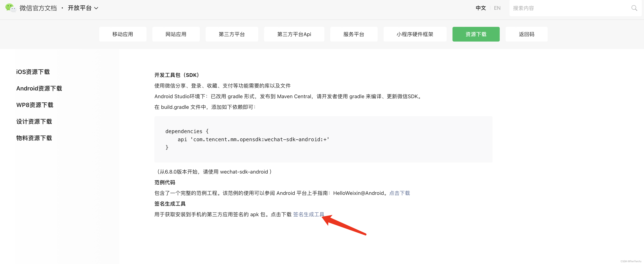The height and width of the screenshot is (264, 644).
Task: Switch language to 中文
Action: pyautogui.click(x=480, y=8)
